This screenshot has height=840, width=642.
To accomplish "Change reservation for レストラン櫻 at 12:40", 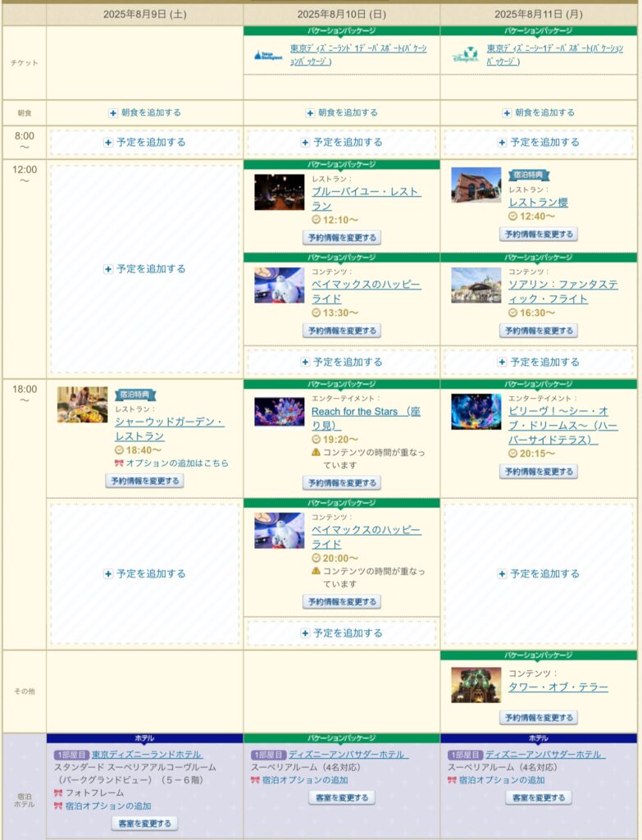I will [539, 234].
